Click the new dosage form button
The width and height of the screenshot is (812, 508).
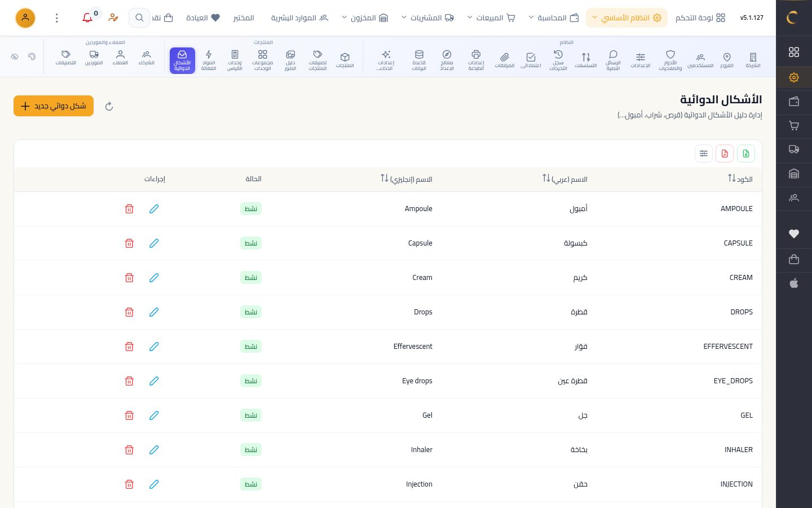[x=54, y=106]
